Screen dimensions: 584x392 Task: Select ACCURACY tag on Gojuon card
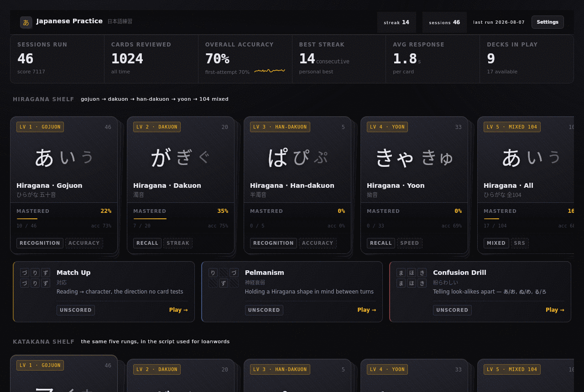click(84, 243)
